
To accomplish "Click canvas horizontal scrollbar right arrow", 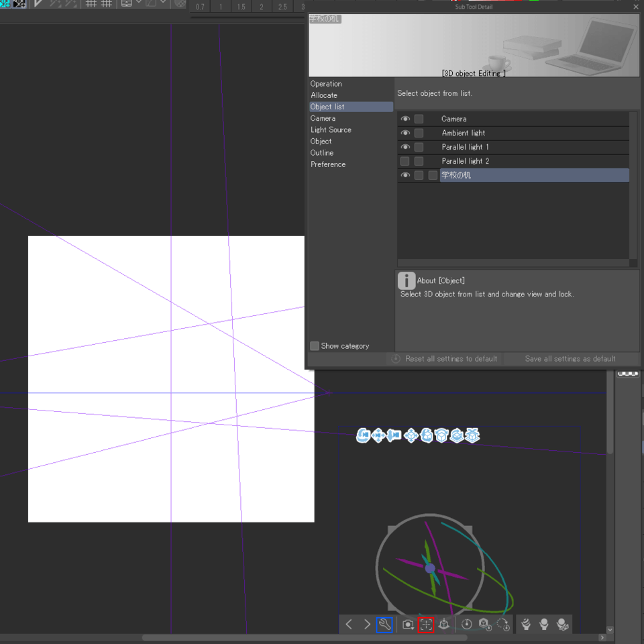I will pyautogui.click(x=602, y=637).
